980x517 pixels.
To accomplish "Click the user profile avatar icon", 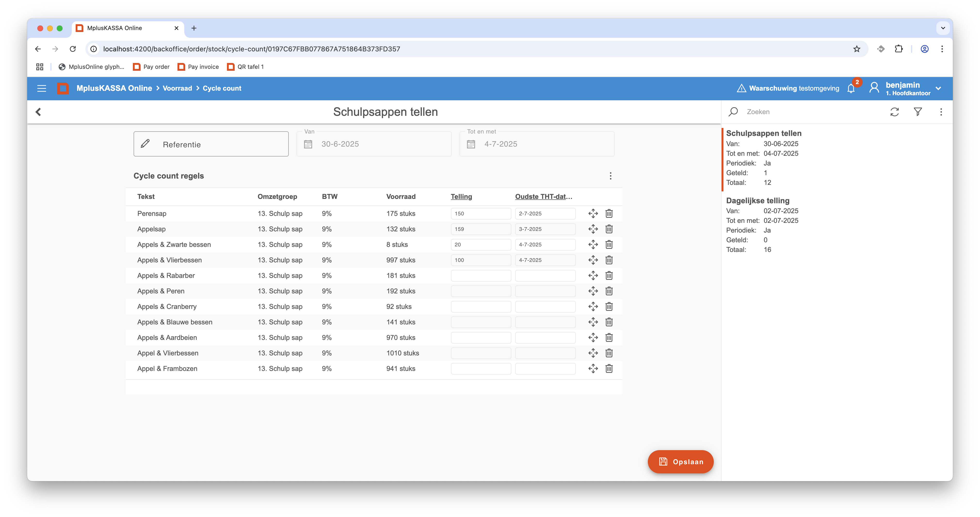I will 874,88.
